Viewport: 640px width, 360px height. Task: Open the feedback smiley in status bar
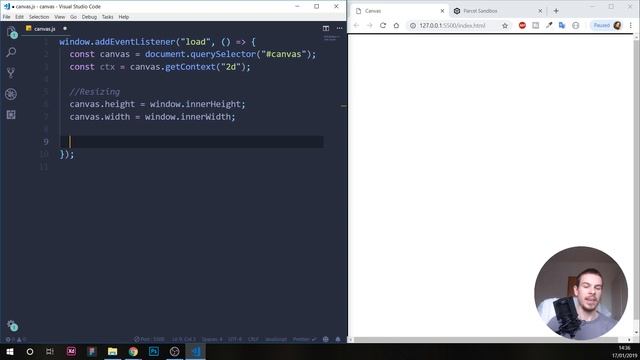pyautogui.click(x=326, y=339)
